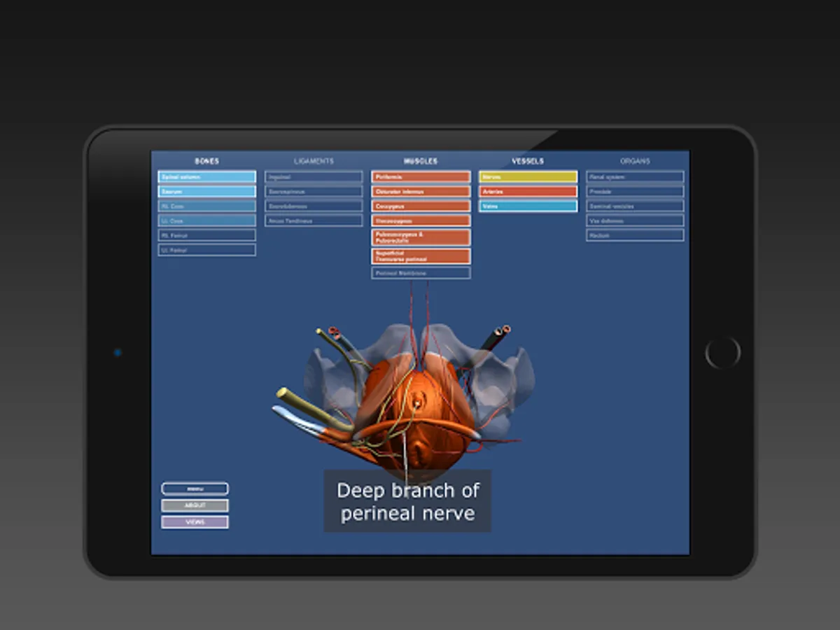
Task: Show the Prostate organ
Action: [x=634, y=191]
